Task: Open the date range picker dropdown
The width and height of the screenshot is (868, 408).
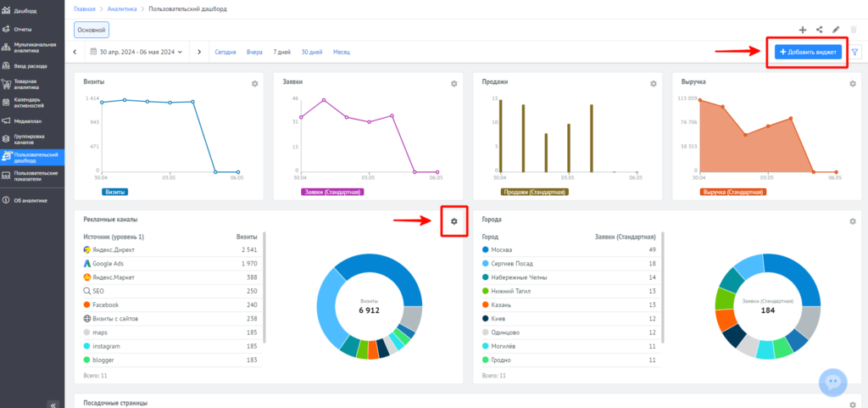Action: point(136,52)
